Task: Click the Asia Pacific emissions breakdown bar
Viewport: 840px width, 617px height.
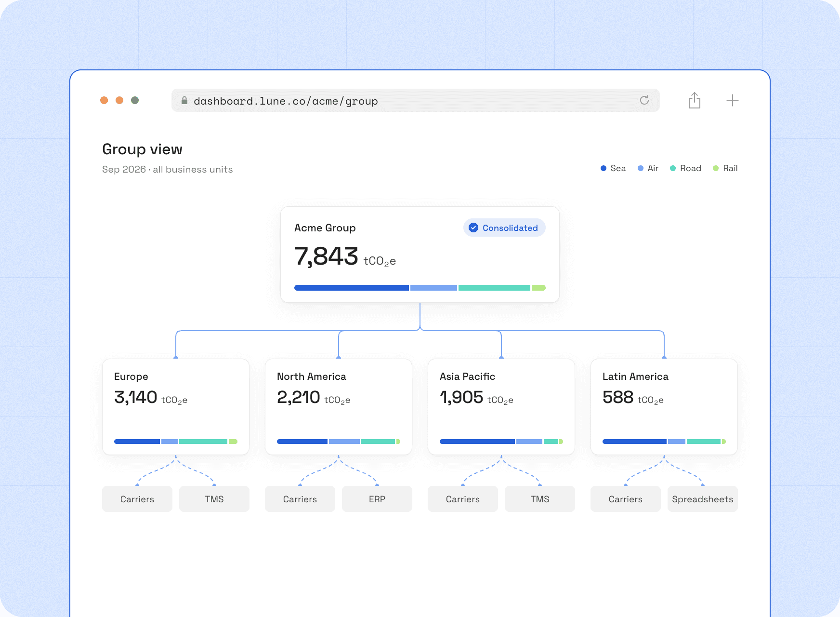Action: 501,442
